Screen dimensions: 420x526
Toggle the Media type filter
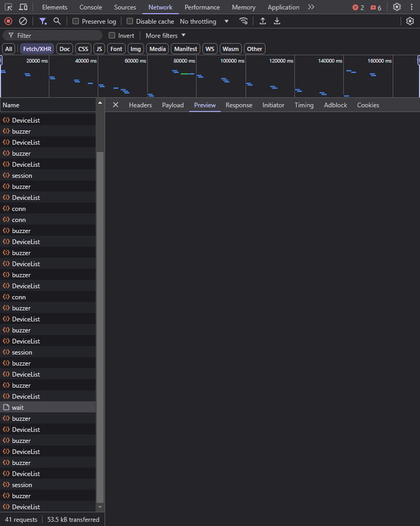pyautogui.click(x=158, y=49)
